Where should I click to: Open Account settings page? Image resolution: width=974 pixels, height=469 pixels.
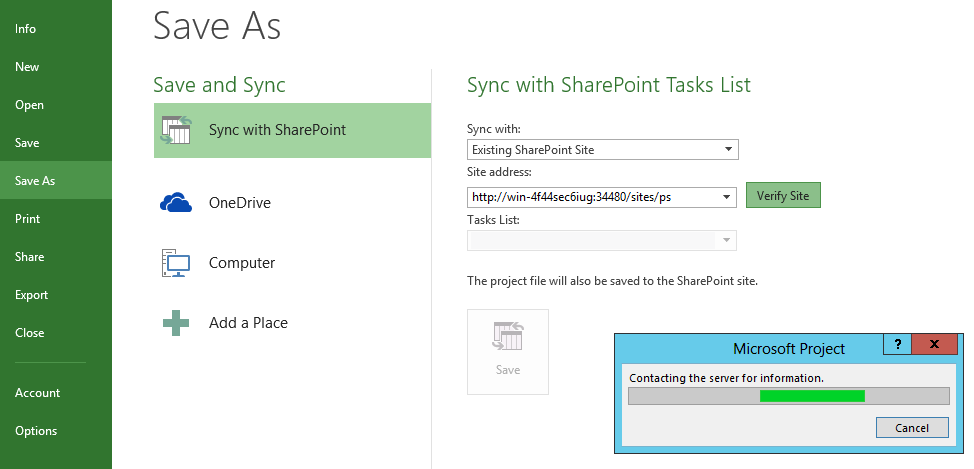click(38, 393)
